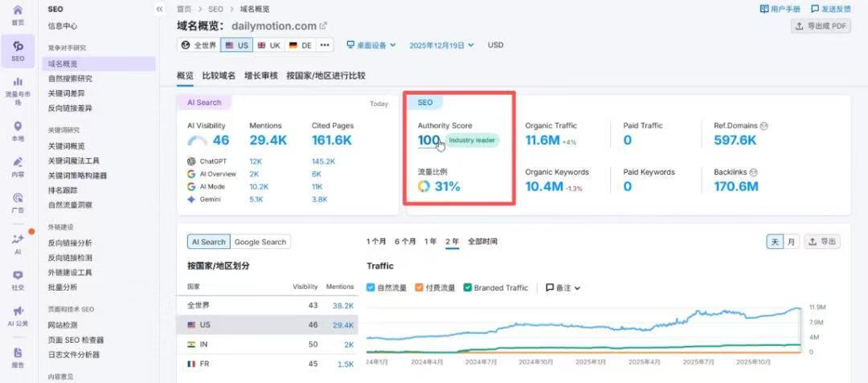Open the Social icon in left rail
868x383 pixels.
[18, 275]
